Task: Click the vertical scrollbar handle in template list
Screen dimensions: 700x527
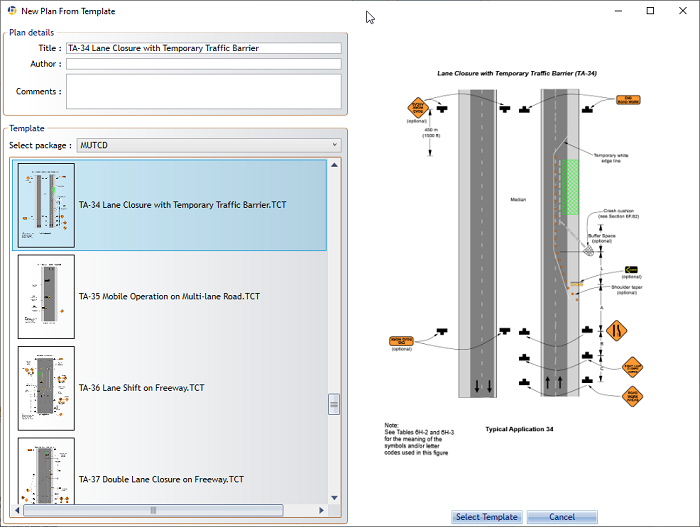Action: 334,405
